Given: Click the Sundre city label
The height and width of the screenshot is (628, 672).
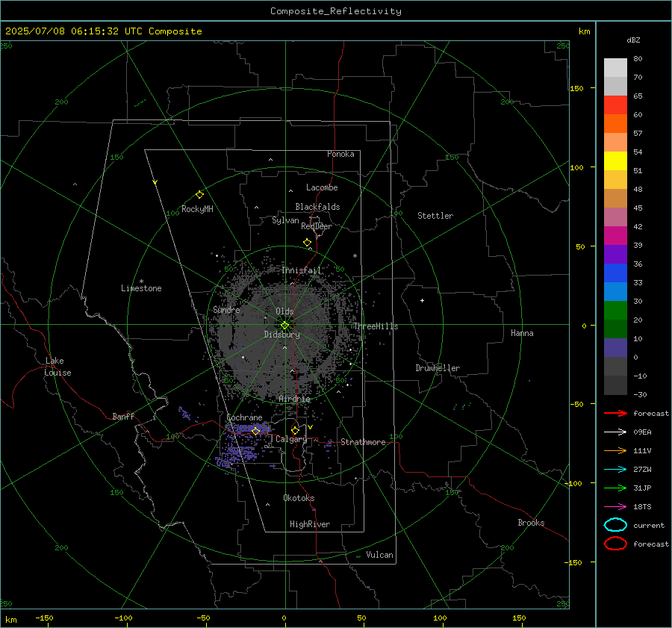Looking at the screenshot, I should [226, 309].
